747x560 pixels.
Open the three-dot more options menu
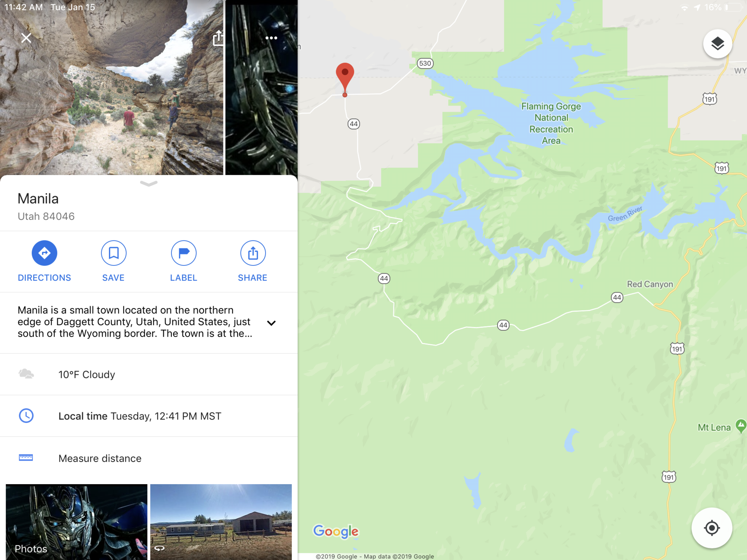(271, 38)
